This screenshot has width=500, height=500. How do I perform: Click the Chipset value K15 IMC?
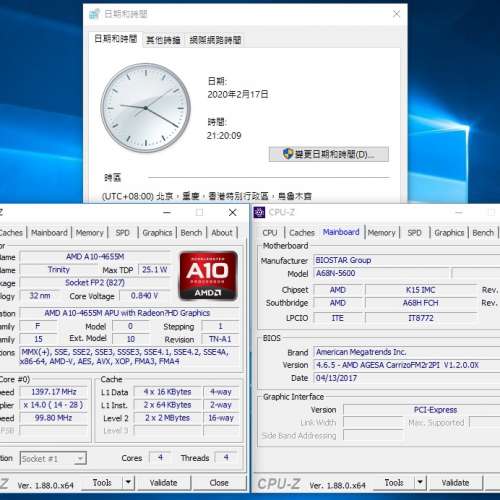coord(421,290)
